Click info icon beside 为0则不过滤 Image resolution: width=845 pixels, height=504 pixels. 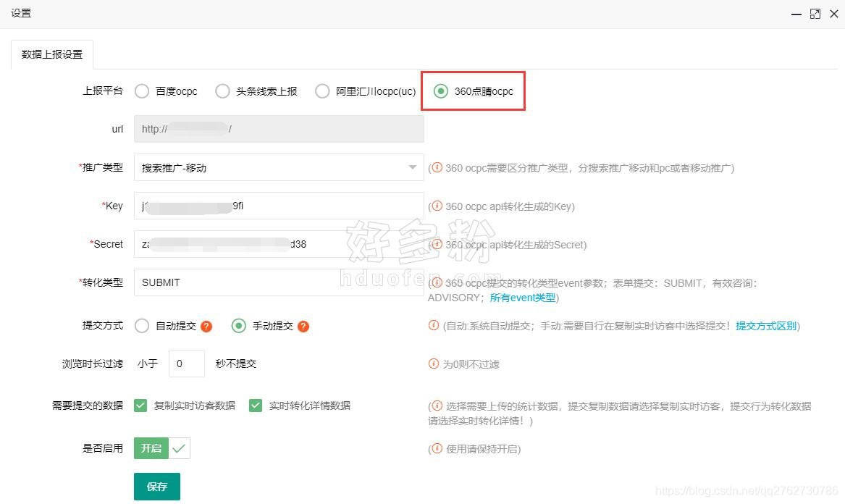[x=434, y=364]
